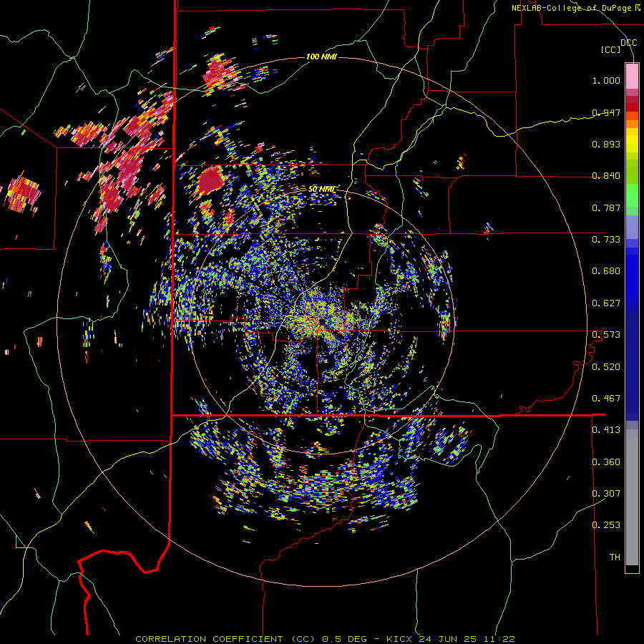644x644 pixels.
Task: Click the 0.360 legend value
Action: point(606,462)
